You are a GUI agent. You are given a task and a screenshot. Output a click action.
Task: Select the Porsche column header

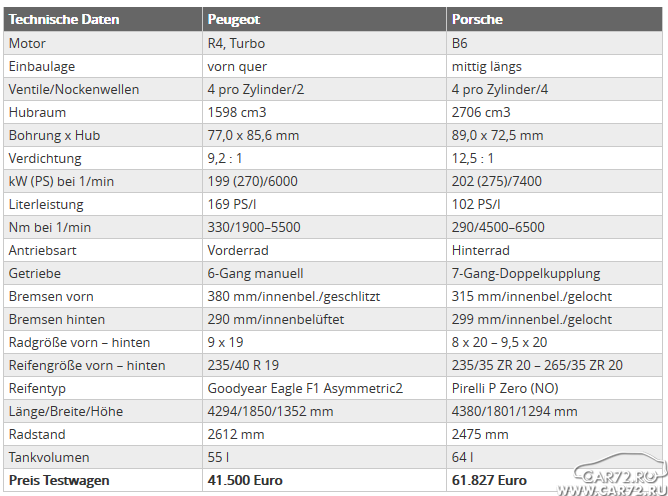pyautogui.click(x=555, y=19)
